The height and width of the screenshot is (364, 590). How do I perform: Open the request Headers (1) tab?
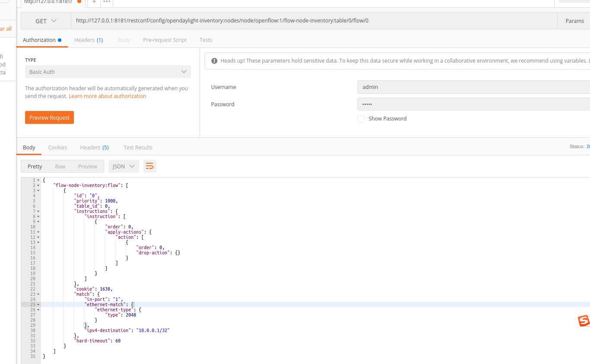click(89, 40)
